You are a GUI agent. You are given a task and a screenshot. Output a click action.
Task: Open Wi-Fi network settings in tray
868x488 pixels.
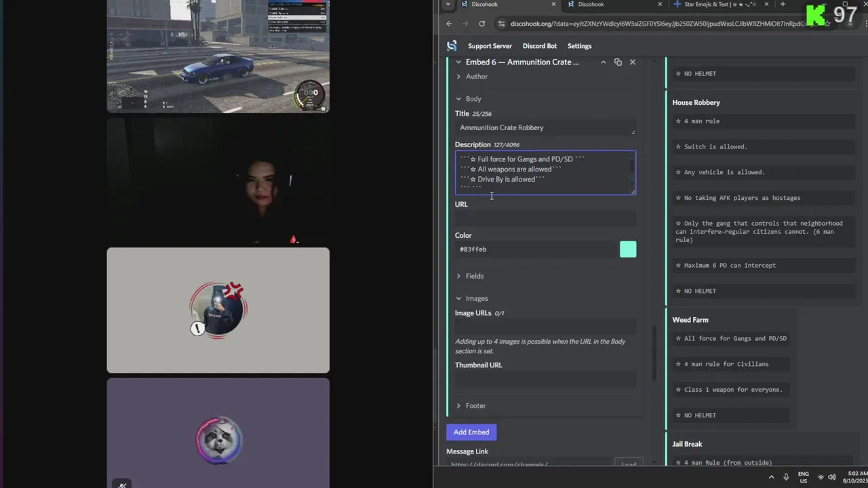(x=821, y=477)
